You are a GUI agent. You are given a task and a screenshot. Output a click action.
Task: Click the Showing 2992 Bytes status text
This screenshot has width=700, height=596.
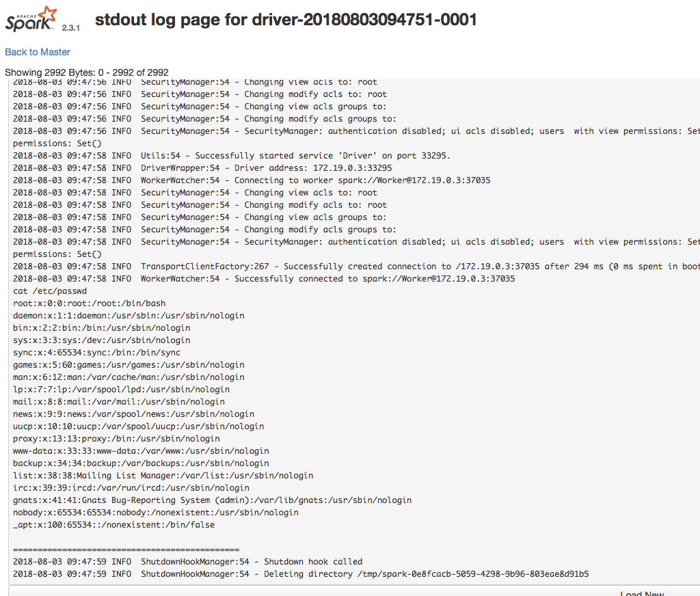[87, 72]
